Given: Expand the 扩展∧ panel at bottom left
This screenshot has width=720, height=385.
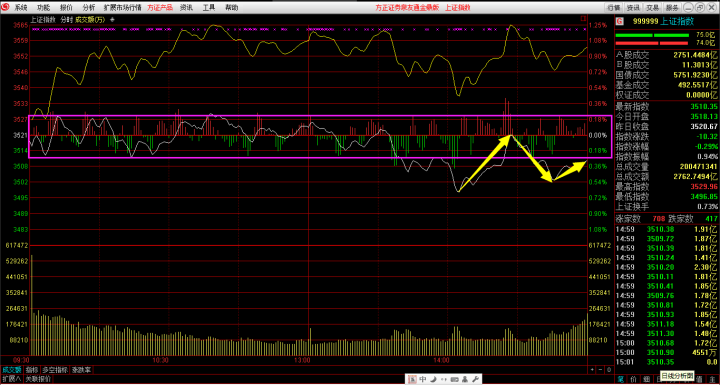Looking at the screenshot, I should click(11, 379).
